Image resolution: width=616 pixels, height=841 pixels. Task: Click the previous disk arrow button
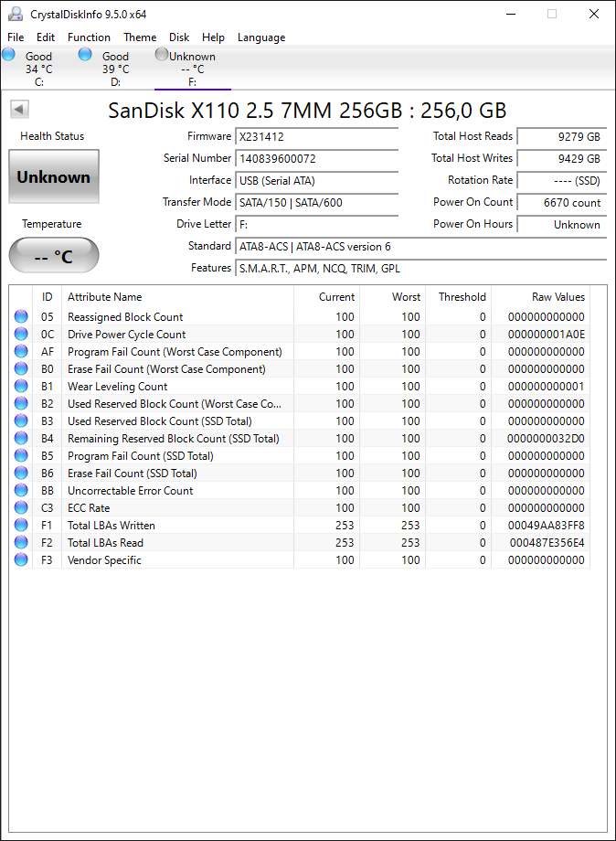point(19,110)
